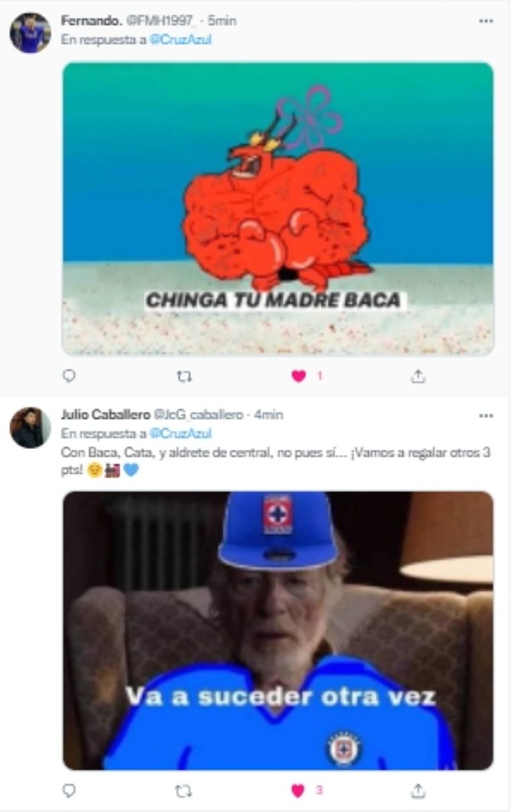Unlike Fernando's tweet with the pink heart
516x812 pixels.
[298, 376]
